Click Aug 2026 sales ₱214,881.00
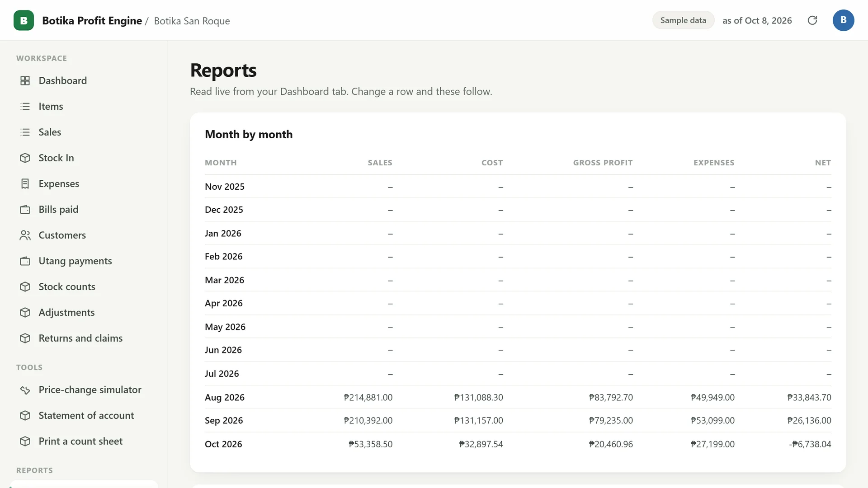 368,398
